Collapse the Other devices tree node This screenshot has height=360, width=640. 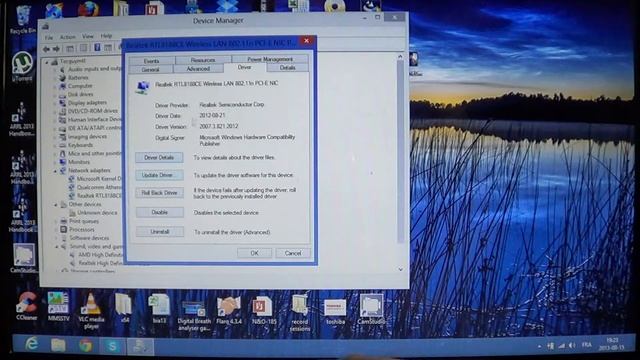pos(56,204)
